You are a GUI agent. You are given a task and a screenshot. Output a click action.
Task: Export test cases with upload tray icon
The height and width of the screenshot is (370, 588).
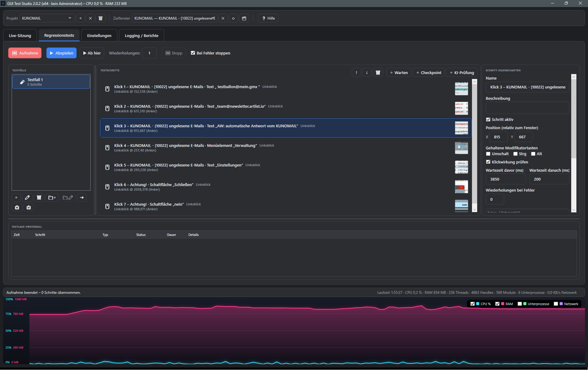[17, 207]
